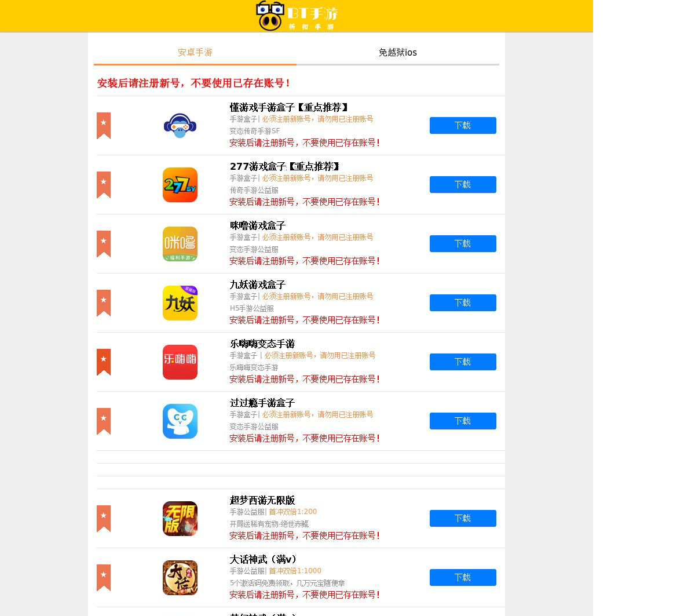Open title 超梦西游无限版
The width and height of the screenshot is (695, 616).
click(262, 500)
